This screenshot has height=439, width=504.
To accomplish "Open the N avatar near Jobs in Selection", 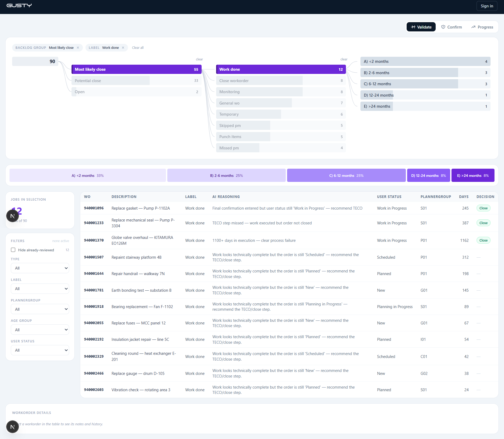I will (12, 216).
